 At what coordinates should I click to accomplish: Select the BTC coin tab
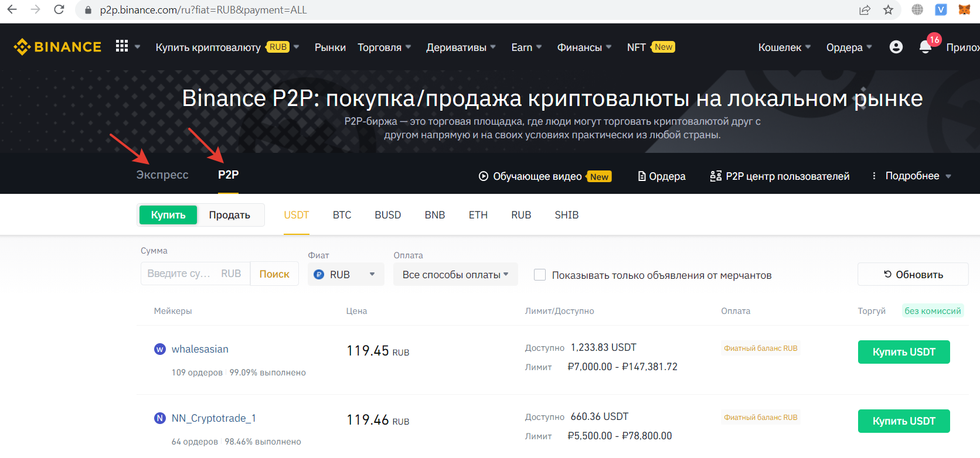click(342, 215)
